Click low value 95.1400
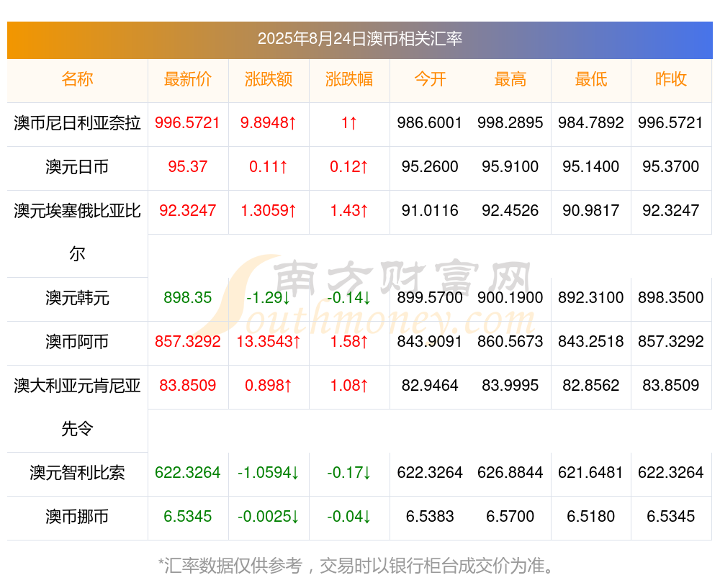 [x=591, y=167]
